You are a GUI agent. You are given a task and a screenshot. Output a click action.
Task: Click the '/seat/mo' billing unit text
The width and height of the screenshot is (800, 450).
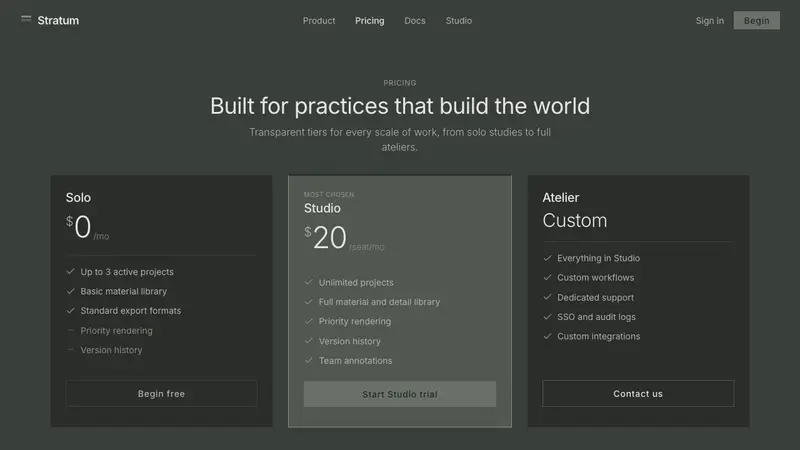point(366,247)
